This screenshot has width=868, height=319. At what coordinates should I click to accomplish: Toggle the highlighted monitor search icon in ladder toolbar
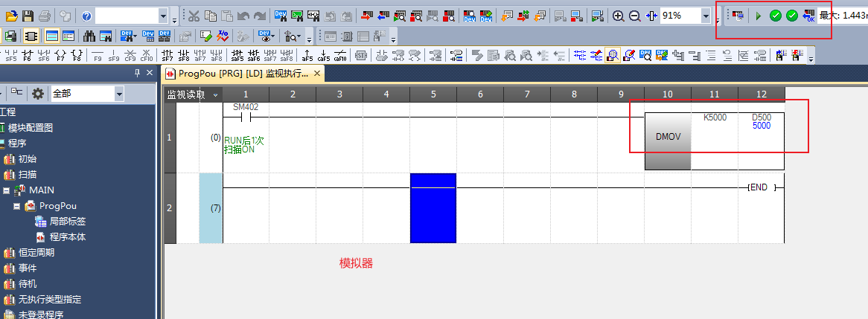click(613, 54)
